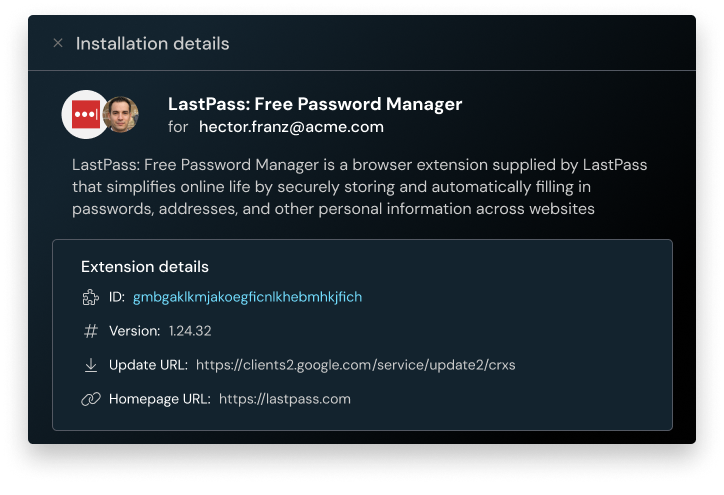Click the hector.franz@acme.com email address
Image resolution: width=724 pixels, height=495 pixels.
pyautogui.click(x=291, y=127)
